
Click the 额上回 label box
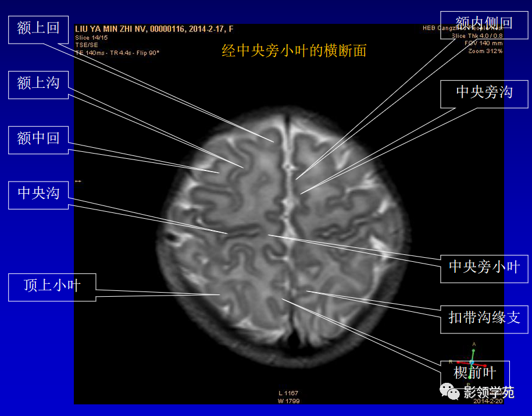coord(38,30)
